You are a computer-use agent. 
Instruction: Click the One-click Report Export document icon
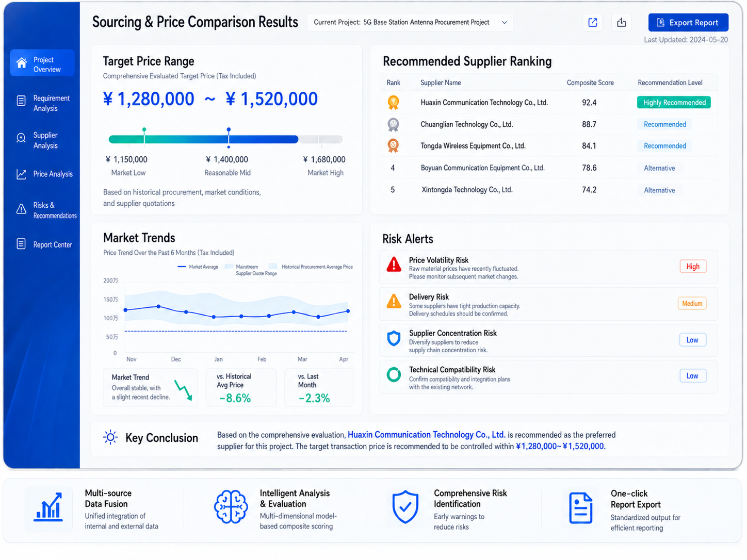click(x=581, y=508)
